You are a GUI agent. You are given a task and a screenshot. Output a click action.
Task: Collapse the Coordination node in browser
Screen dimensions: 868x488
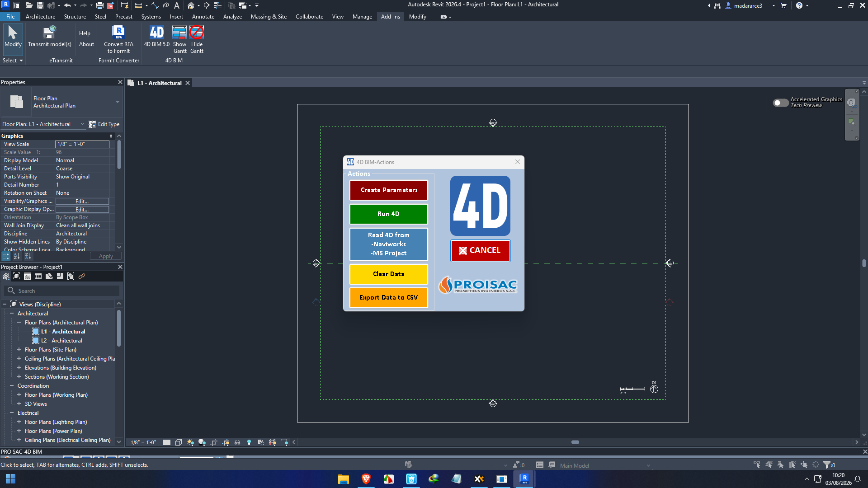[x=12, y=386]
